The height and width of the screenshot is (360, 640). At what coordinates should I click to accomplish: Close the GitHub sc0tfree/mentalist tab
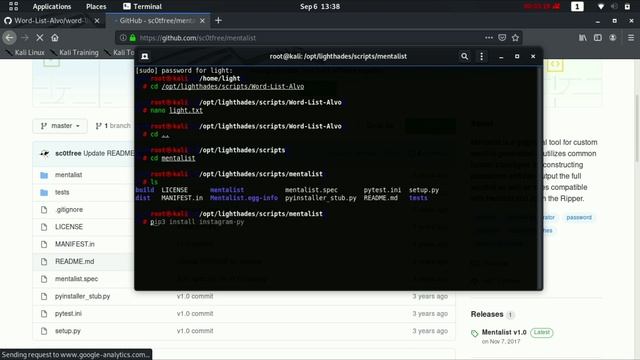point(202,20)
